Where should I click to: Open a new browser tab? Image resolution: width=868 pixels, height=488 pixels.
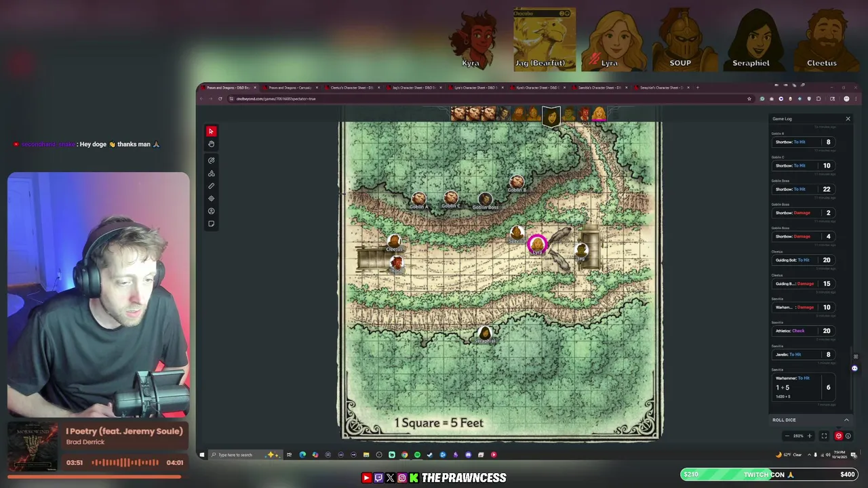tap(697, 87)
